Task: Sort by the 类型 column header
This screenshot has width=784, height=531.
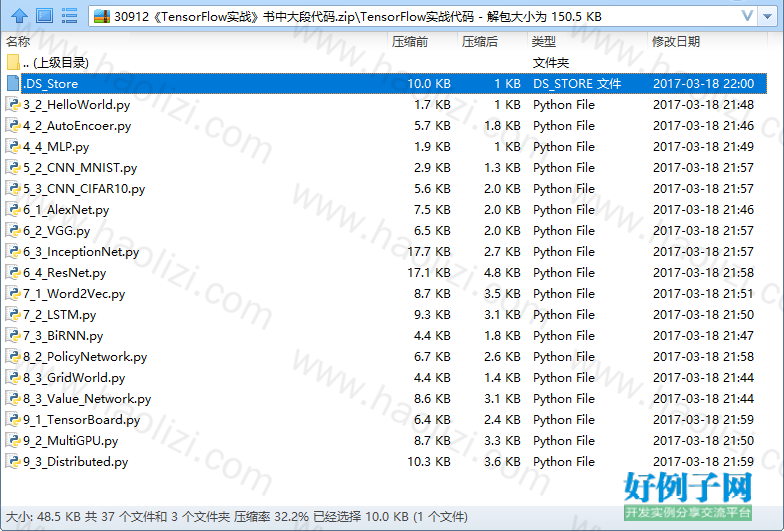Action: click(544, 42)
